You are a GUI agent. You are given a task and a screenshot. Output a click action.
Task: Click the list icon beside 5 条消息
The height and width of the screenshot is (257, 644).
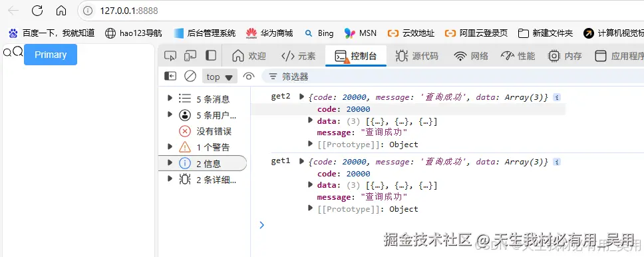pos(185,99)
